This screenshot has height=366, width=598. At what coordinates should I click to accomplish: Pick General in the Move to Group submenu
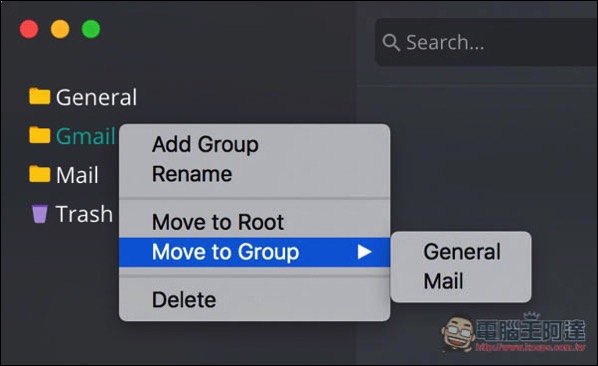click(461, 252)
